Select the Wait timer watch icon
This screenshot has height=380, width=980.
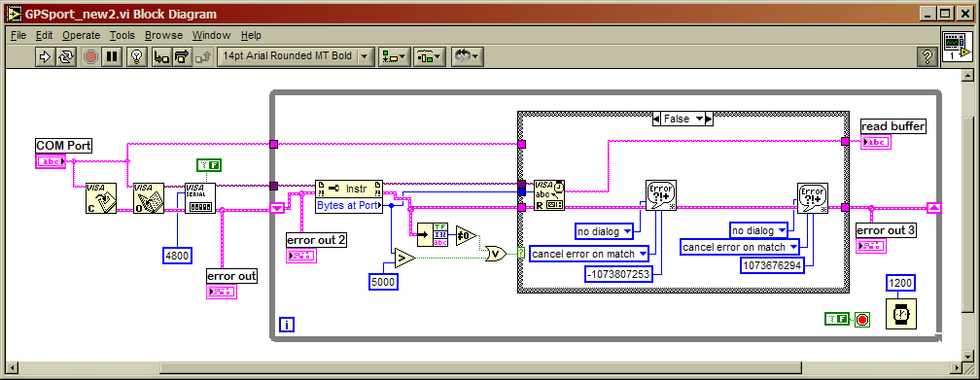pos(901,313)
